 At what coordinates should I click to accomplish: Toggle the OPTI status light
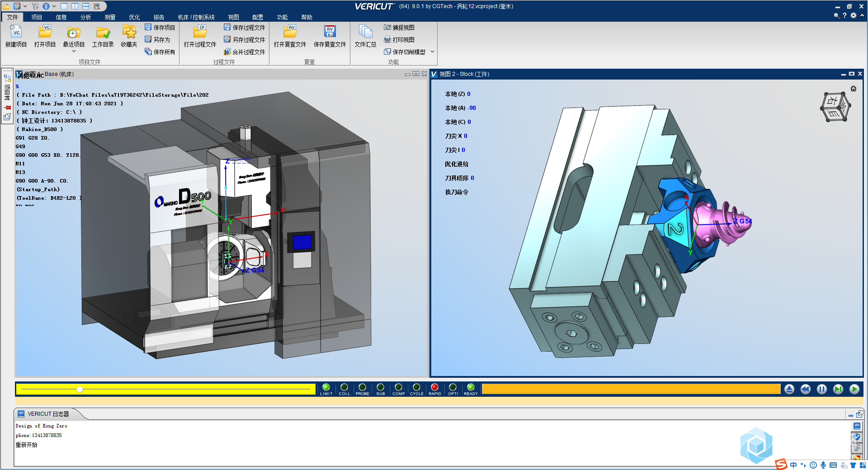point(453,387)
